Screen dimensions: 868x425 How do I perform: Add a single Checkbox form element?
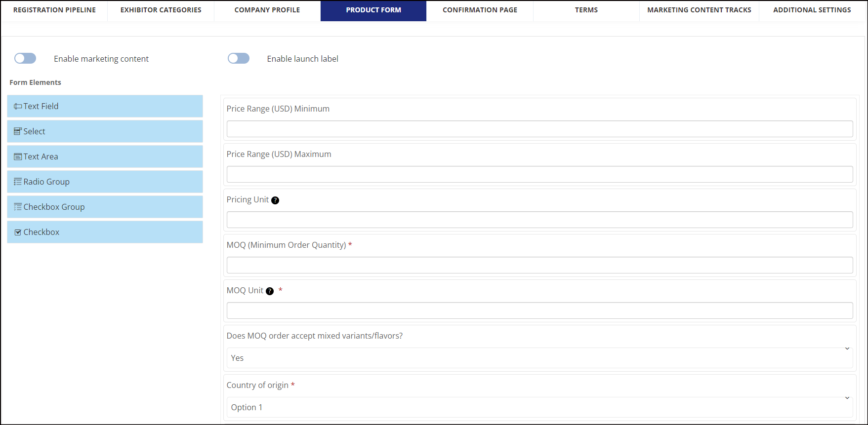[x=105, y=232]
